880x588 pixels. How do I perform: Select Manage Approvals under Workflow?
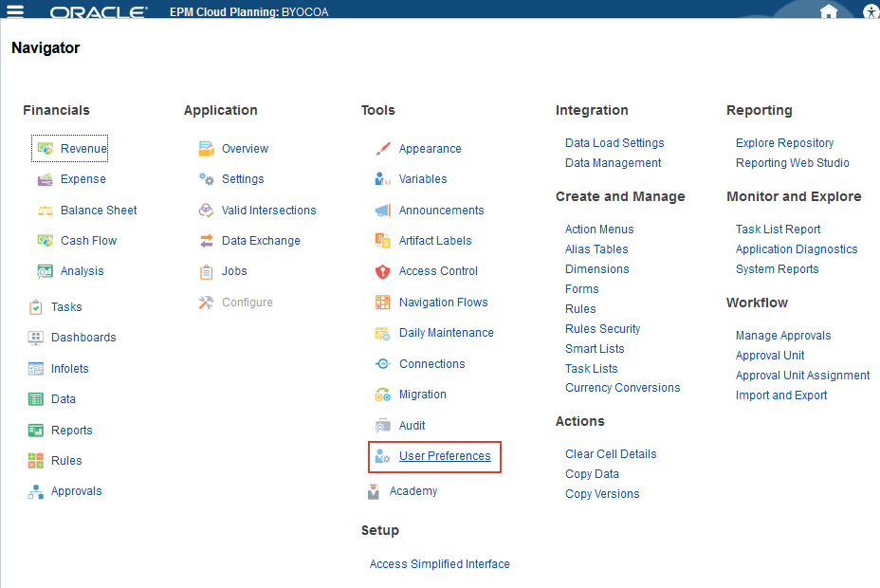coord(783,336)
